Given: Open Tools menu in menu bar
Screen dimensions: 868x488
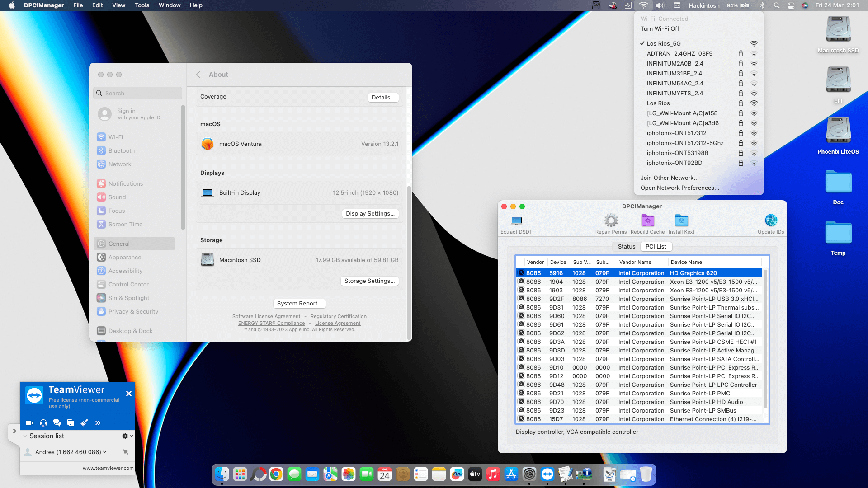Looking at the screenshot, I should pyautogui.click(x=142, y=5).
